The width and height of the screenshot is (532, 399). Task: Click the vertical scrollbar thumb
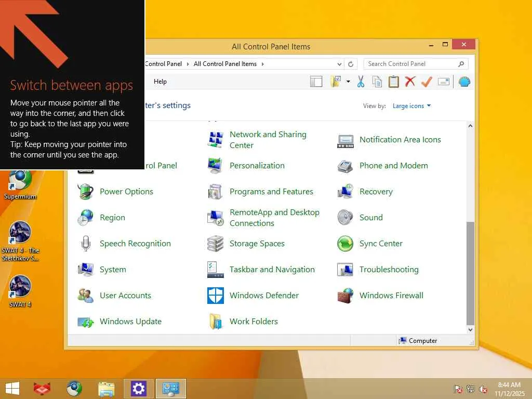[470, 273]
